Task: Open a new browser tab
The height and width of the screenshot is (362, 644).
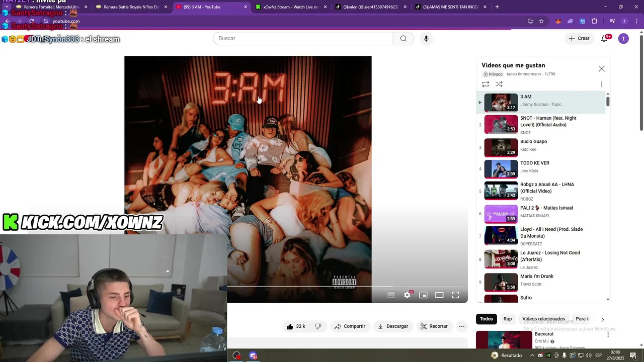Action: [x=497, y=7]
